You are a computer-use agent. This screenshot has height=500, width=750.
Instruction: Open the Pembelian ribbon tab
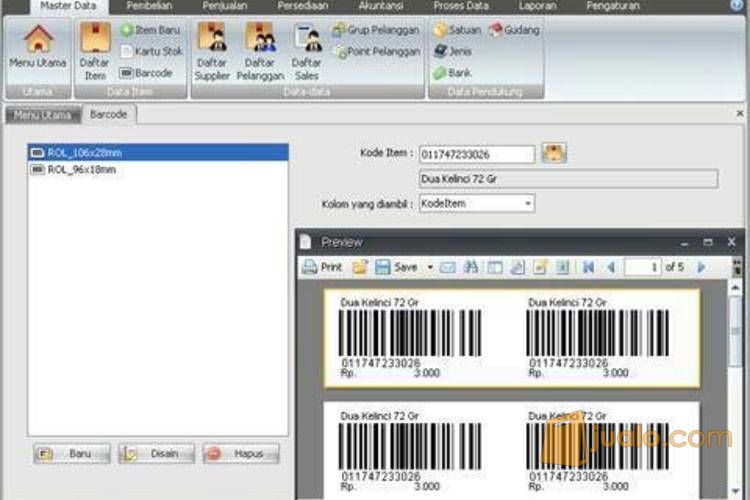click(149, 6)
